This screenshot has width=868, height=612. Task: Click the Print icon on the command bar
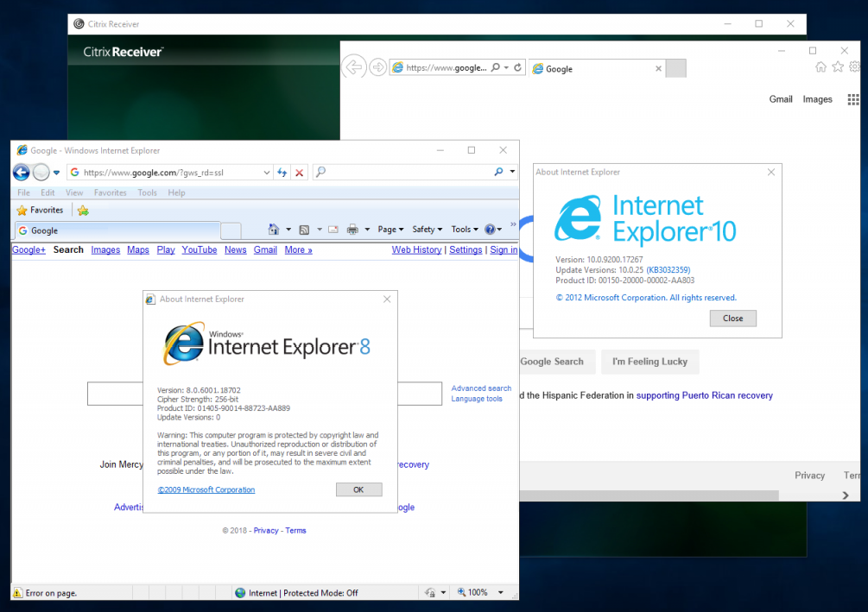click(x=352, y=229)
